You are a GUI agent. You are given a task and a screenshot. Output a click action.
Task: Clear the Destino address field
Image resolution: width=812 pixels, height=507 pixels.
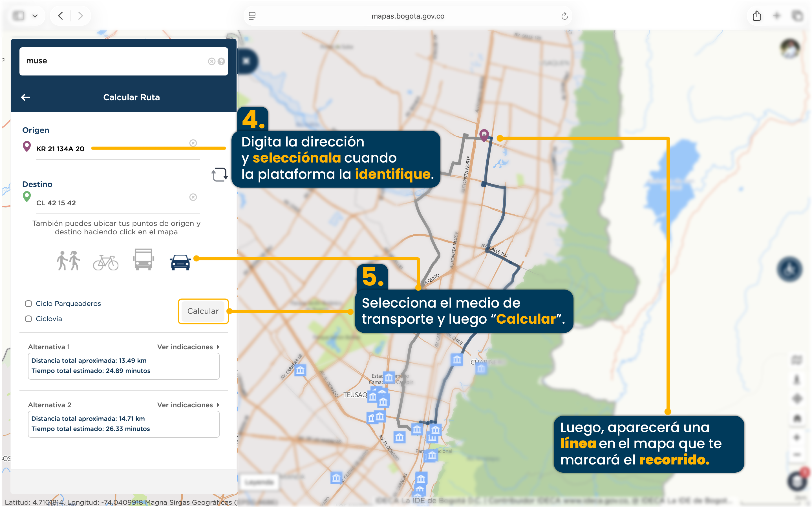click(x=193, y=197)
